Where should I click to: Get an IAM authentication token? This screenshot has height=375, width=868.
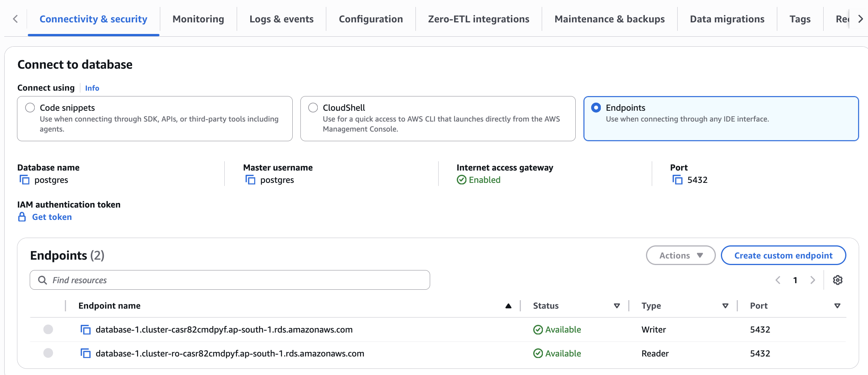[x=51, y=217]
